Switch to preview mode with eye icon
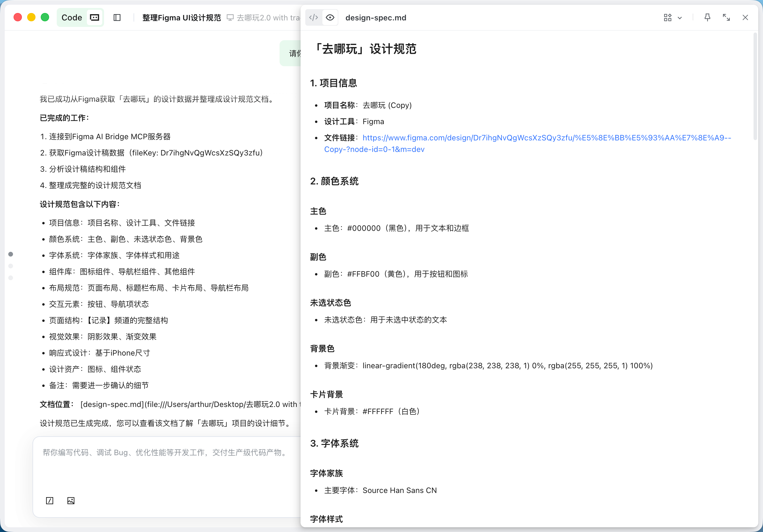The image size is (763, 532). coord(330,18)
